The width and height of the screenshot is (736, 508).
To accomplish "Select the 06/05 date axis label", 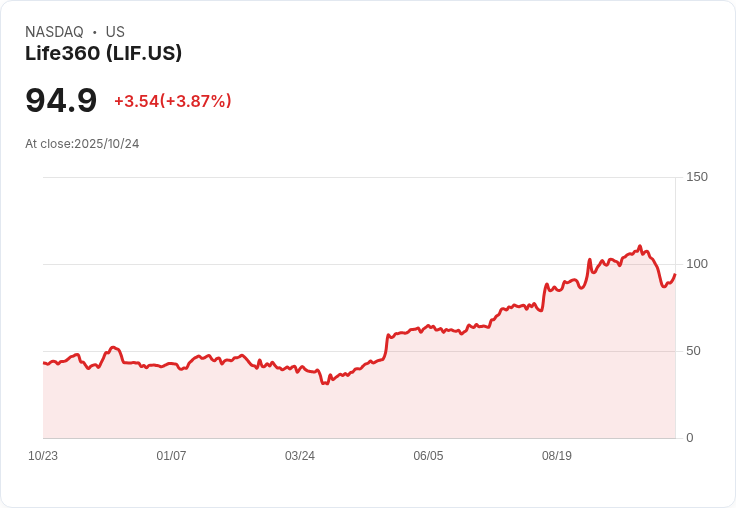I will pos(428,456).
